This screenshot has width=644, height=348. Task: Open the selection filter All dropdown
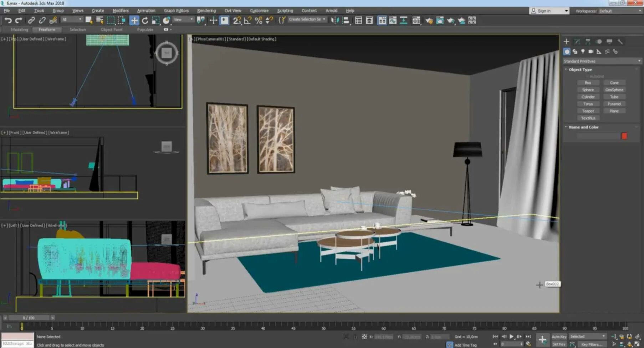tap(72, 19)
